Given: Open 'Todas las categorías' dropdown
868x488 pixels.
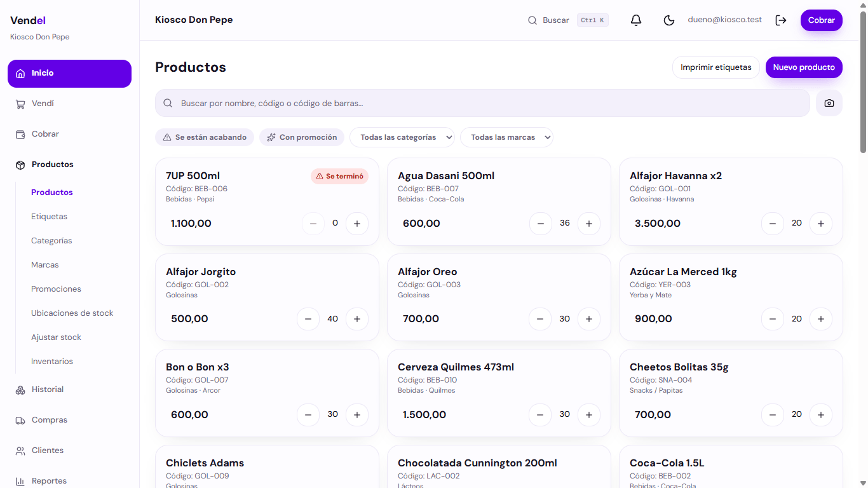Looking at the screenshot, I should [402, 137].
